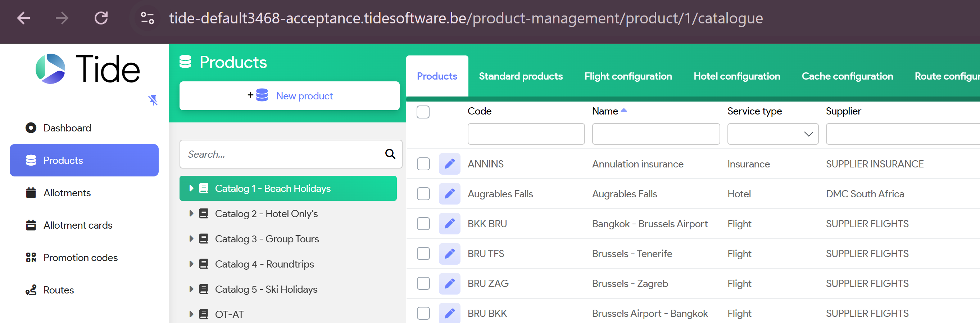
Task: Reload the page with browser refresh icon
Action: [x=101, y=18]
